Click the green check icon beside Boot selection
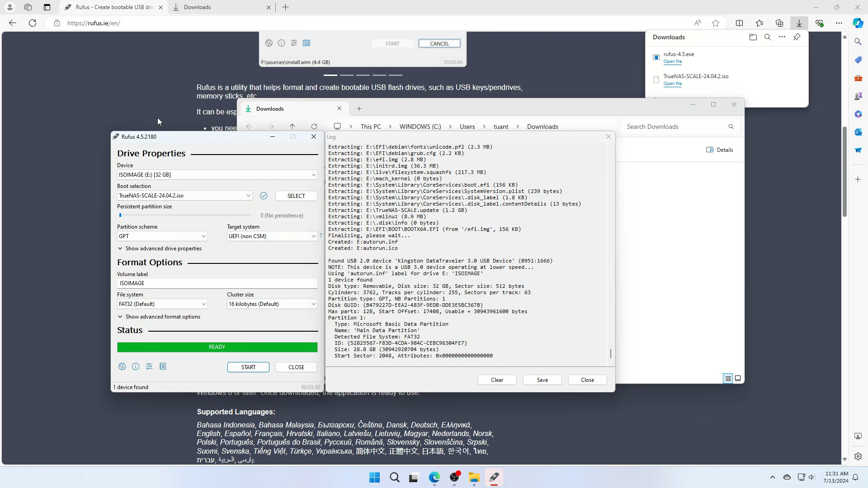Image resolution: width=868 pixels, height=488 pixels. (264, 196)
